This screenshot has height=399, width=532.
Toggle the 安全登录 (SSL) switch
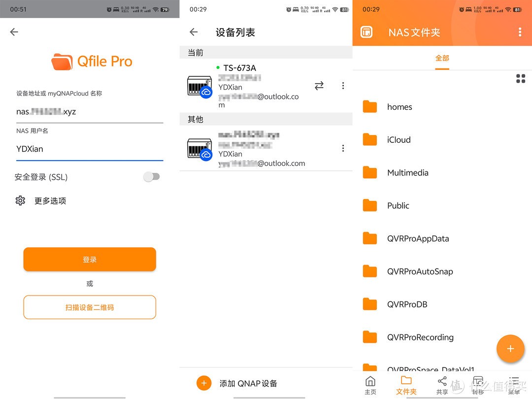[x=151, y=177]
